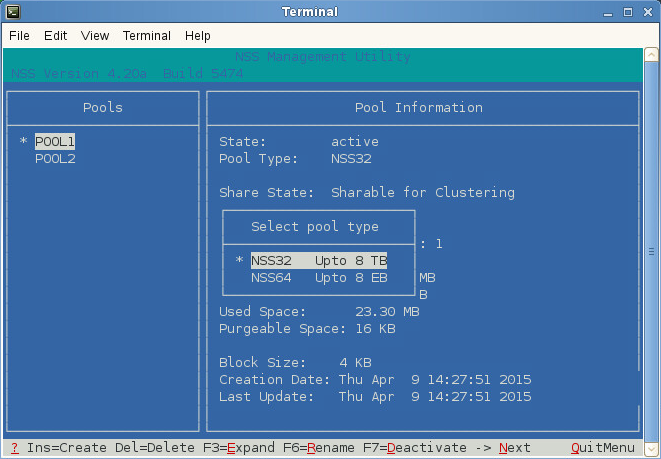Click Purgeable Space value '16 KB'
This screenshot has width=661, height=459.
(x=375, y=329)
